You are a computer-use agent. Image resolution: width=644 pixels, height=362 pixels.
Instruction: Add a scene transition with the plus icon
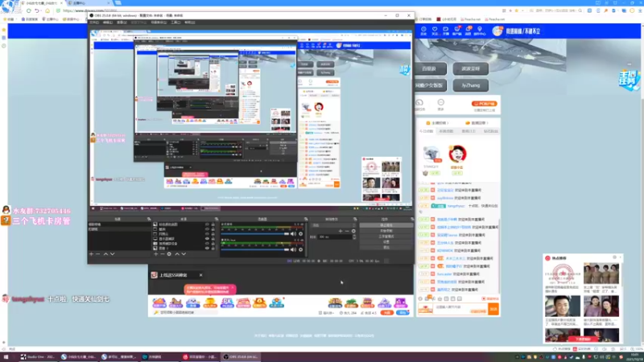(340, 231)
